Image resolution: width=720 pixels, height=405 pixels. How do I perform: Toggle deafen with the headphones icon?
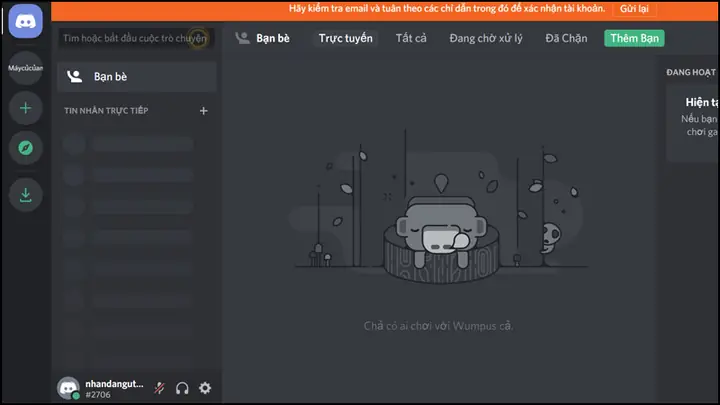coord(182,388)
